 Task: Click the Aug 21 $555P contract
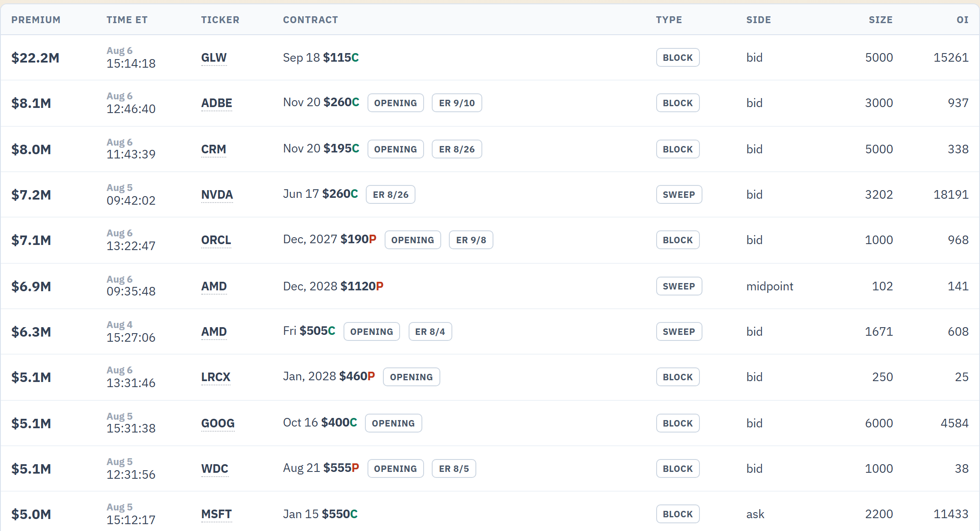[x=321, y=468]
